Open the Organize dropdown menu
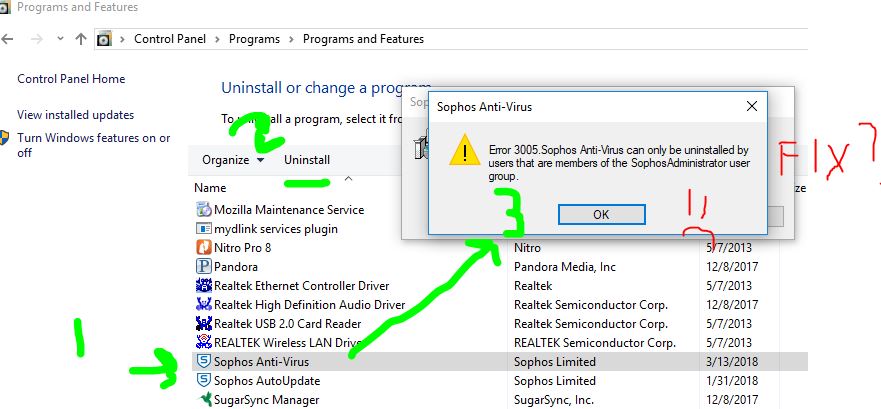Screen dimensions: 881x409 [x=233, y=160]
